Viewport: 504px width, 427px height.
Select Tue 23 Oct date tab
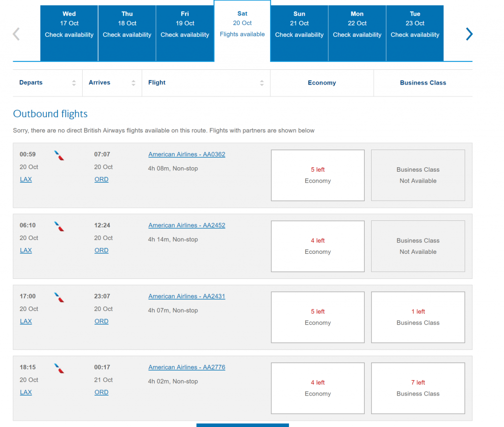[x=415, y=33]
